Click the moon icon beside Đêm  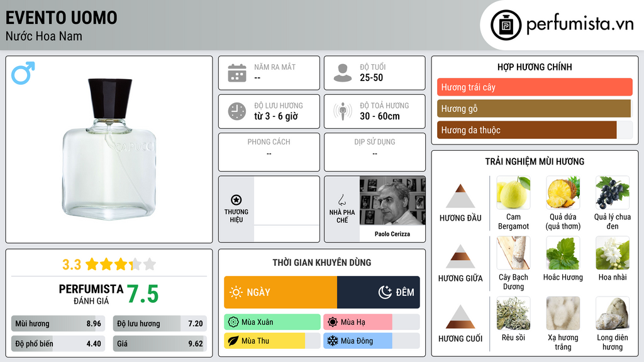[x=385, y=292]
